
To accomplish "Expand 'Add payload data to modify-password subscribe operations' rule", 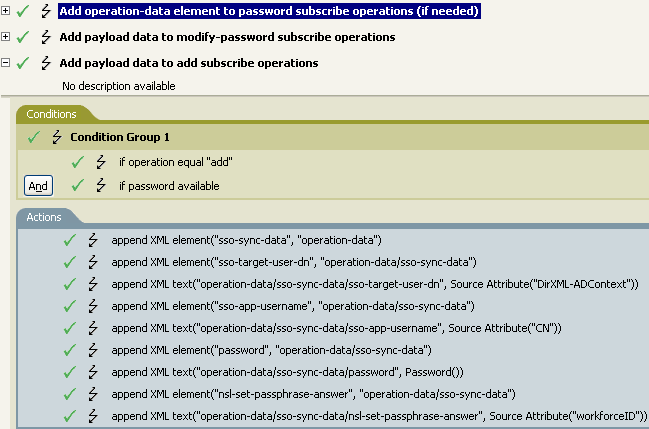I will (x=5, y=37).
